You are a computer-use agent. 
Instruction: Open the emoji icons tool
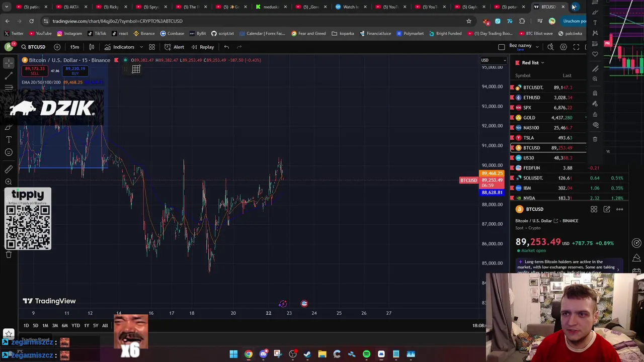pyautogui.click(x=9, y=152)
